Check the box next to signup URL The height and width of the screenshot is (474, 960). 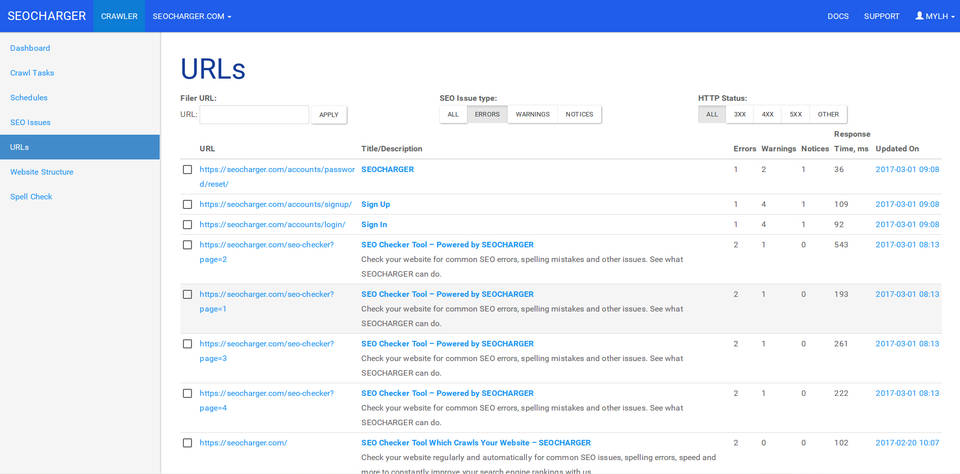click(x=187, y=205)
